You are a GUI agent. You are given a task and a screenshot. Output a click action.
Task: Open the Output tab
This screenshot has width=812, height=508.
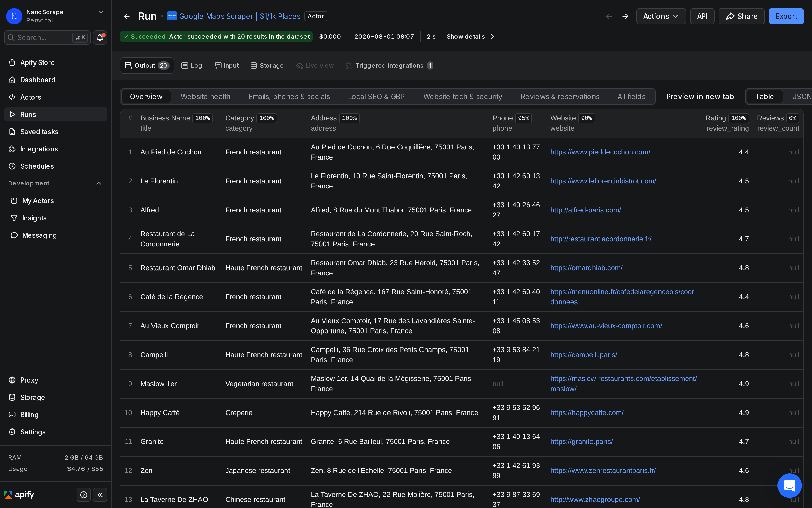(x=147, y=66)
